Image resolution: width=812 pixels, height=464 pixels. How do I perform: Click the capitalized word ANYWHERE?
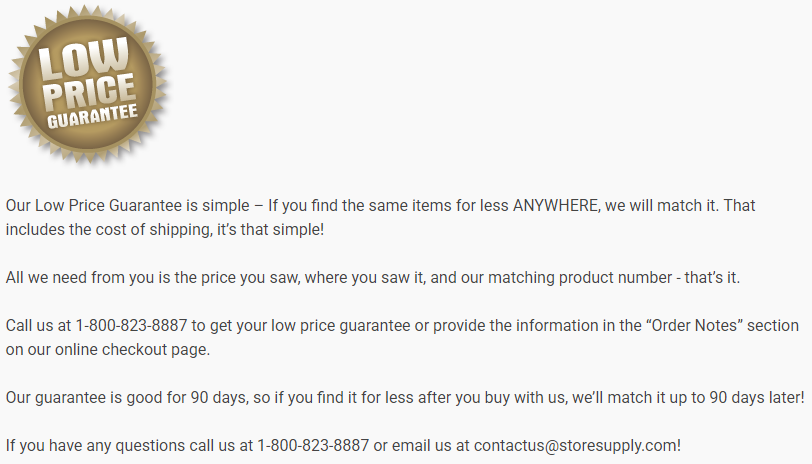click(558, 206)
